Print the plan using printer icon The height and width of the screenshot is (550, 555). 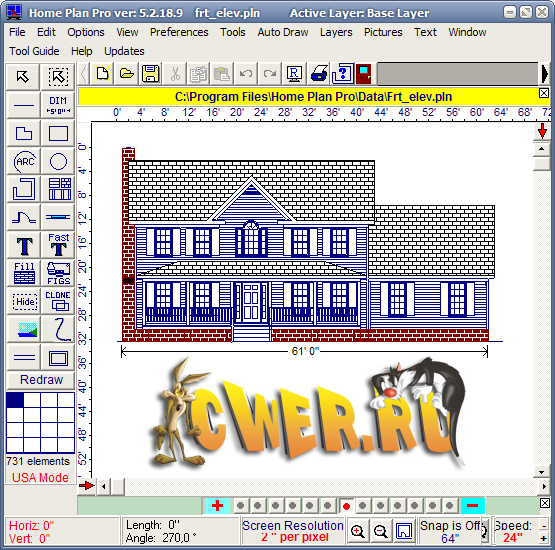(319, 74)
